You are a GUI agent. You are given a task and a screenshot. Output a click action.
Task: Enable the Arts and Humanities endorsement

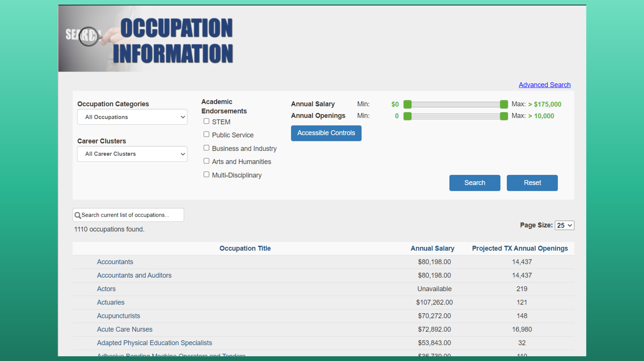coord(206,161)
